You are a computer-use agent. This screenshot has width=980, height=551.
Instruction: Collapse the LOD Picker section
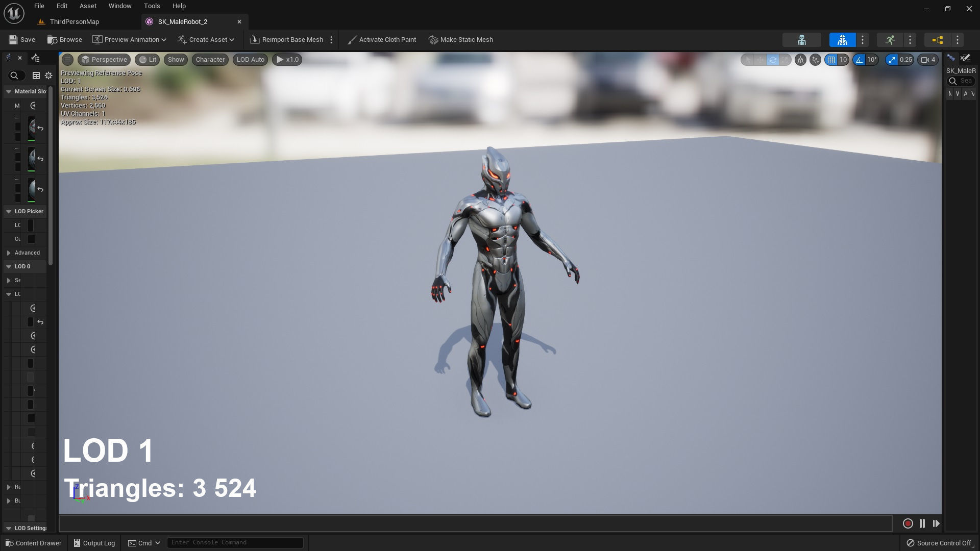click(x=9, y=211)
